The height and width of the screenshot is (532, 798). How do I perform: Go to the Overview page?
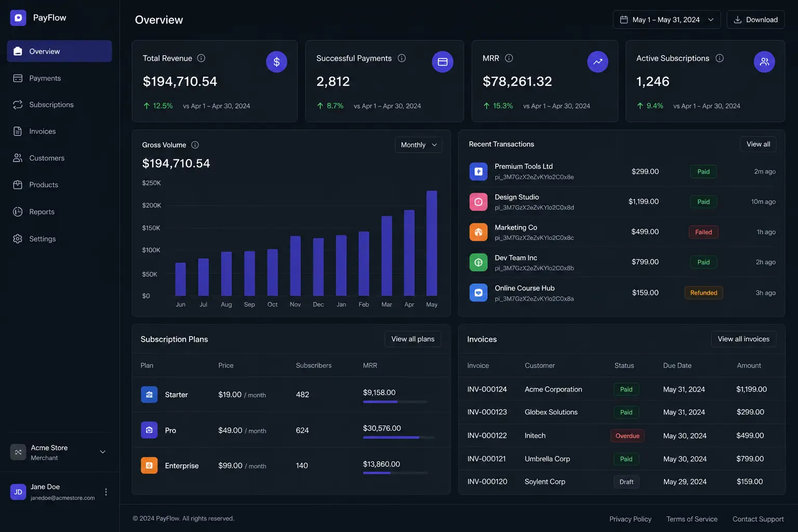(59, 51)
